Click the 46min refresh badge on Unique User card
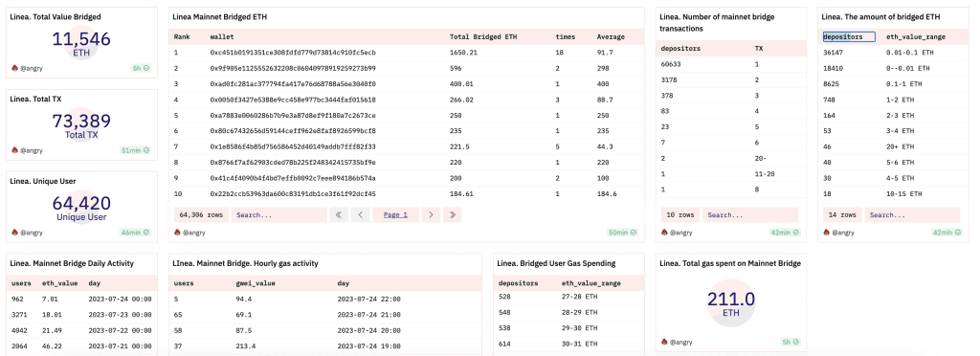Viewport: 980px width, 356px height. click(x=135, y=233)
